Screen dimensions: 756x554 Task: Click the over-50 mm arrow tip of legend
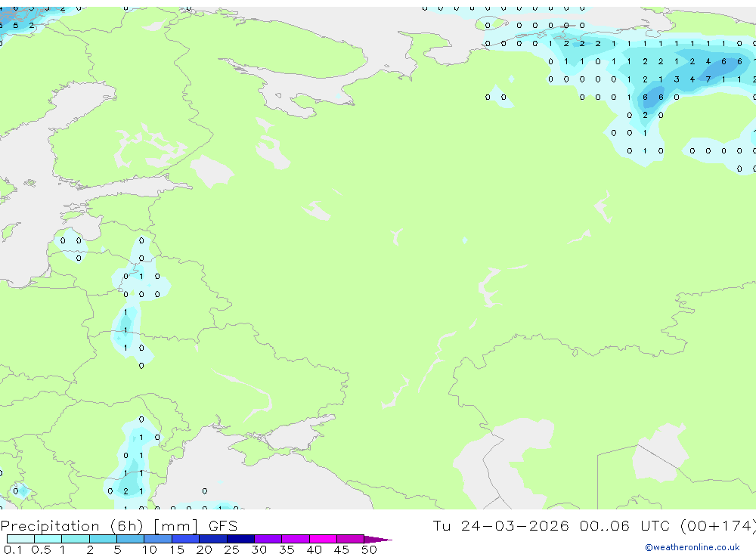point(377,539)
